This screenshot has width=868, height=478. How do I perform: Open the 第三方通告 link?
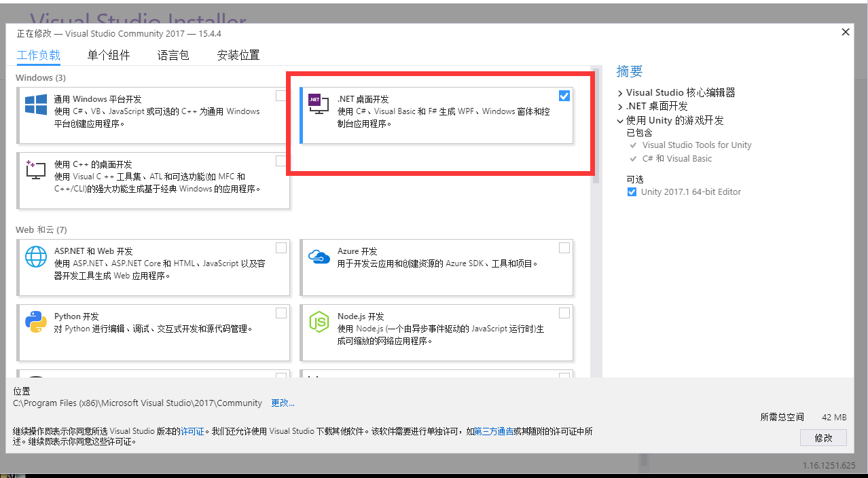[x=494, y=431]
